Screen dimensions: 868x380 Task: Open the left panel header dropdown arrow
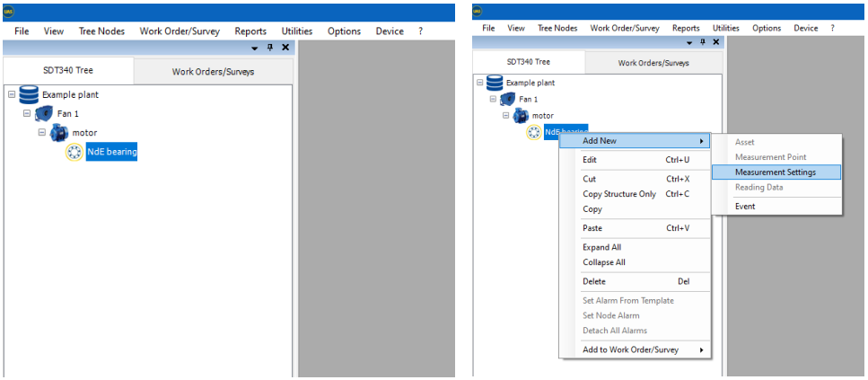click(254, 48)
